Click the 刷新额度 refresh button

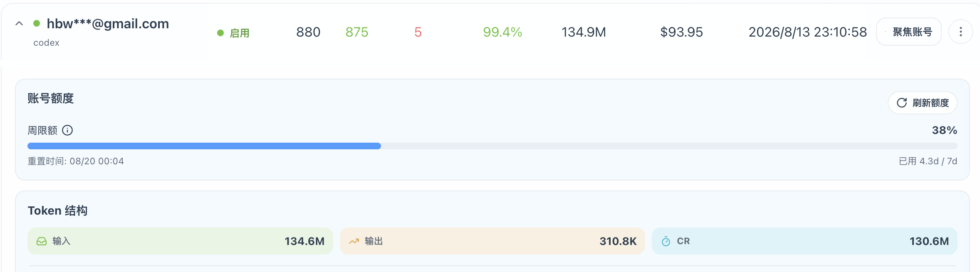coord(922,103)
